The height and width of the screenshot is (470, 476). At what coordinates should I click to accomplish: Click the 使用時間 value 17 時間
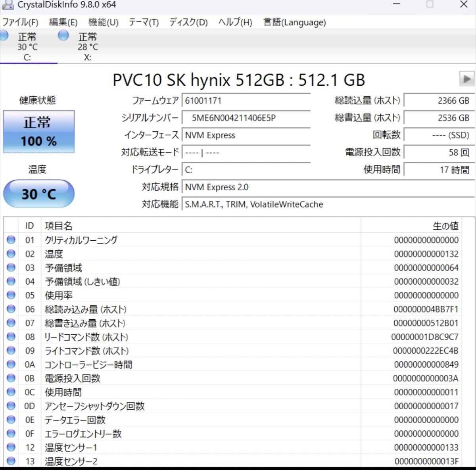coord(439,170)
